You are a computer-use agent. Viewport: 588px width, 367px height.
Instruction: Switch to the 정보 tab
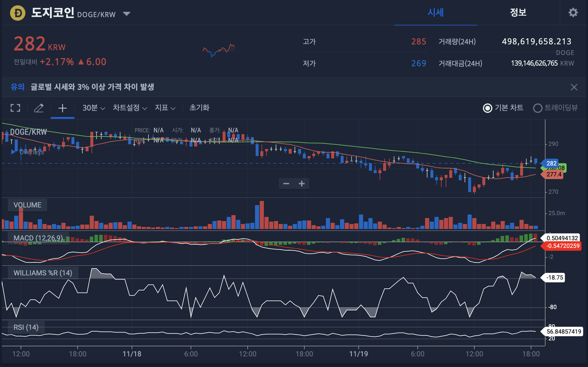point(518,12)
